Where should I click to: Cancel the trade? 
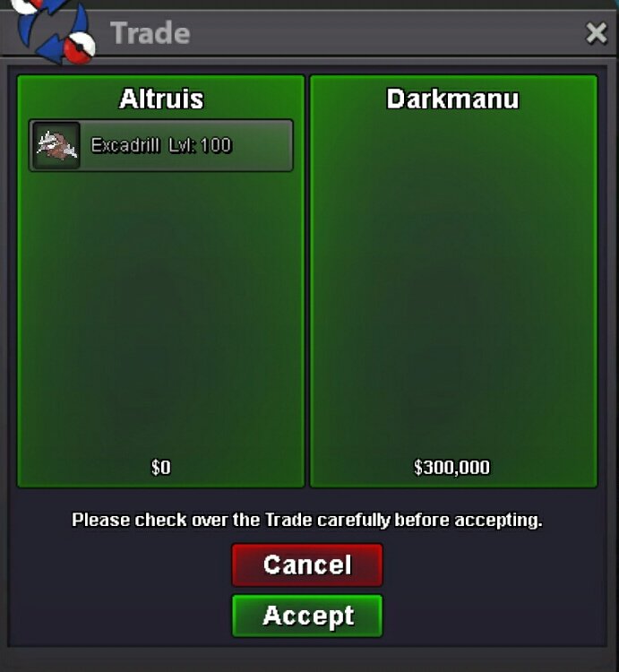coord(307,564)
